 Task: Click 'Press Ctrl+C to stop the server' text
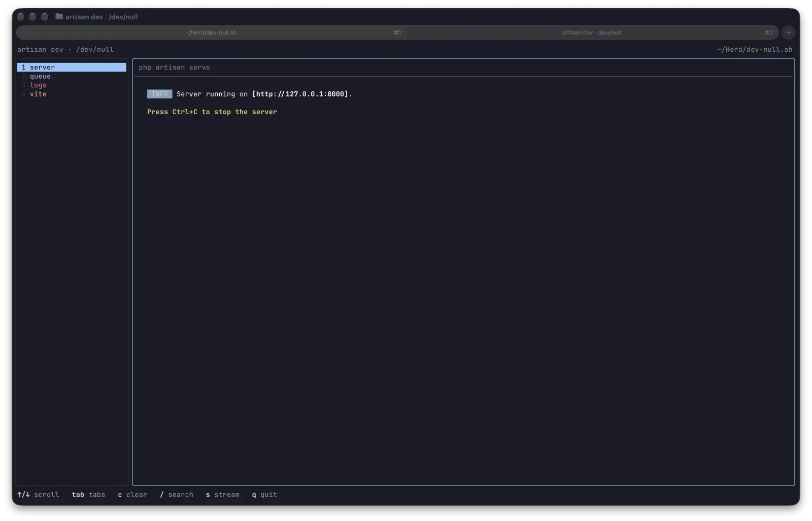tap(212, 112)
